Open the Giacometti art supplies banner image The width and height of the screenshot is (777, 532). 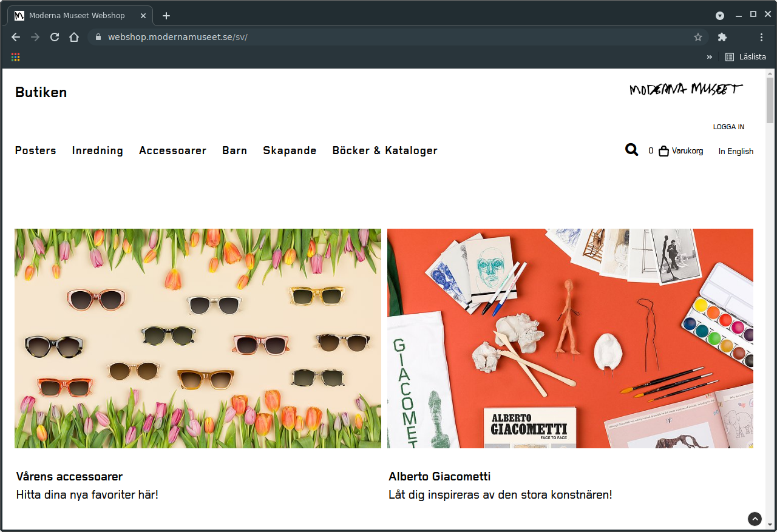(570, 338)
